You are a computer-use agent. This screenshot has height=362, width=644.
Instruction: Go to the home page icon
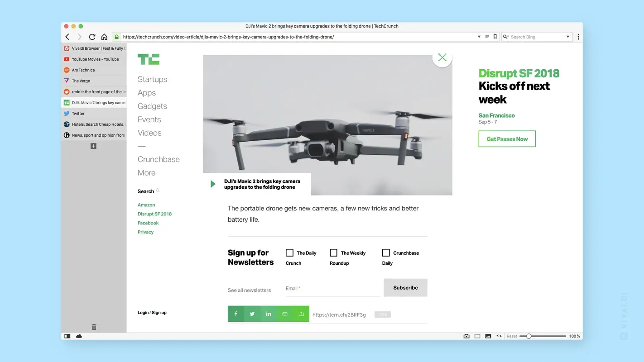coord(104,37)
